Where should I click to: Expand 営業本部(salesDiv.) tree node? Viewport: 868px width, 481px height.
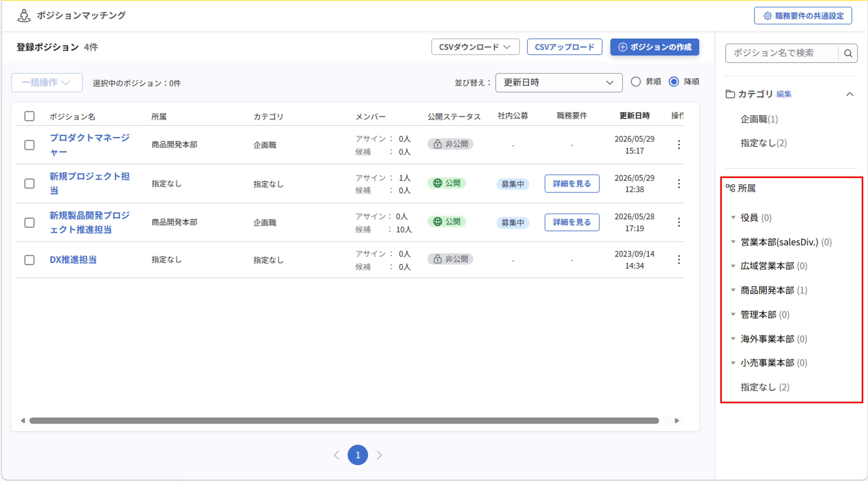(733, 242)
